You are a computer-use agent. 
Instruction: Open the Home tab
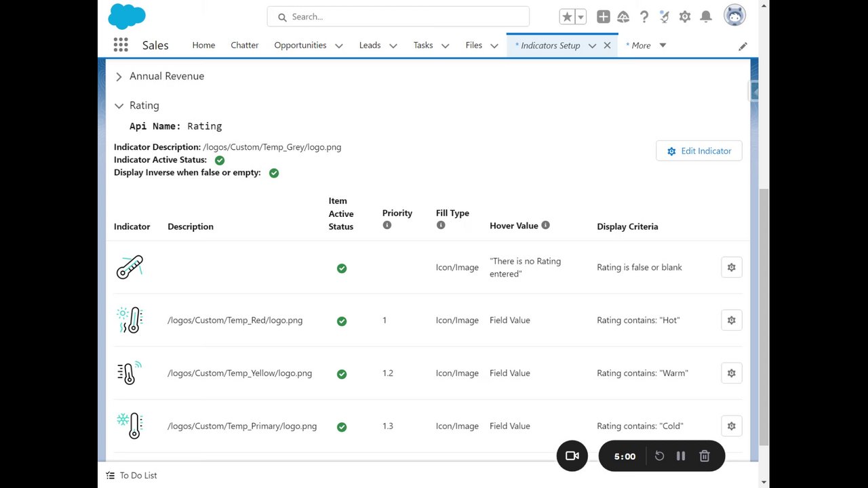tap(203, 45)
